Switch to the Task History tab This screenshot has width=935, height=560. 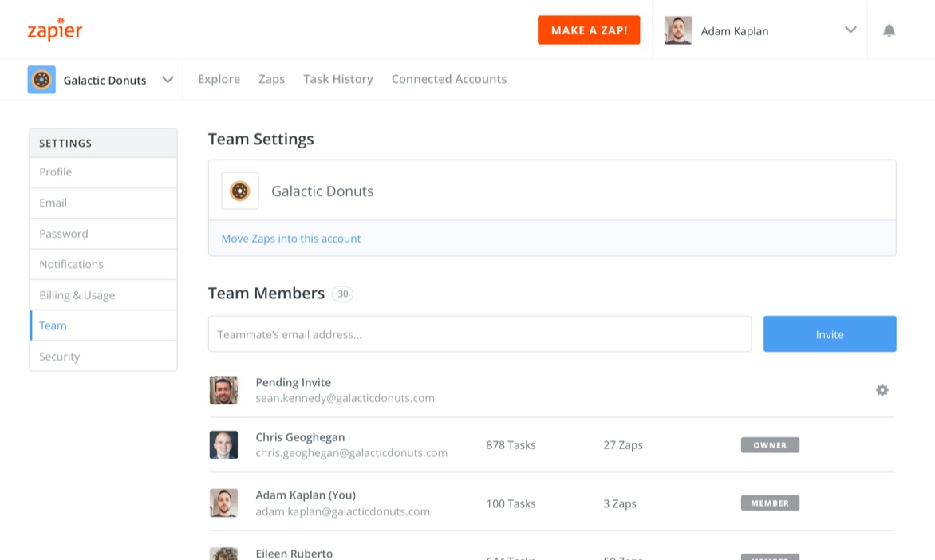337,79
